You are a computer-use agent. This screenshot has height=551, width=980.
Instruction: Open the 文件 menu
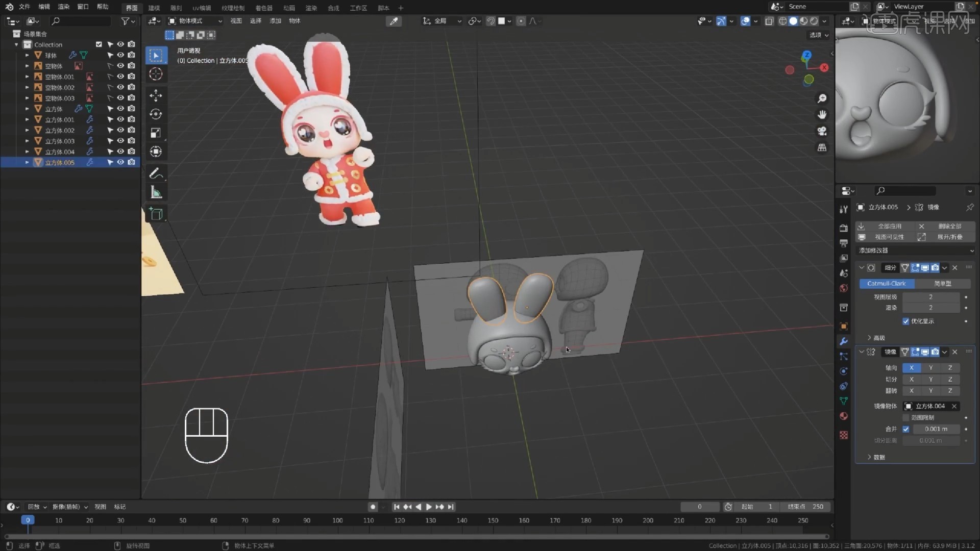click(x=24, y=7)
